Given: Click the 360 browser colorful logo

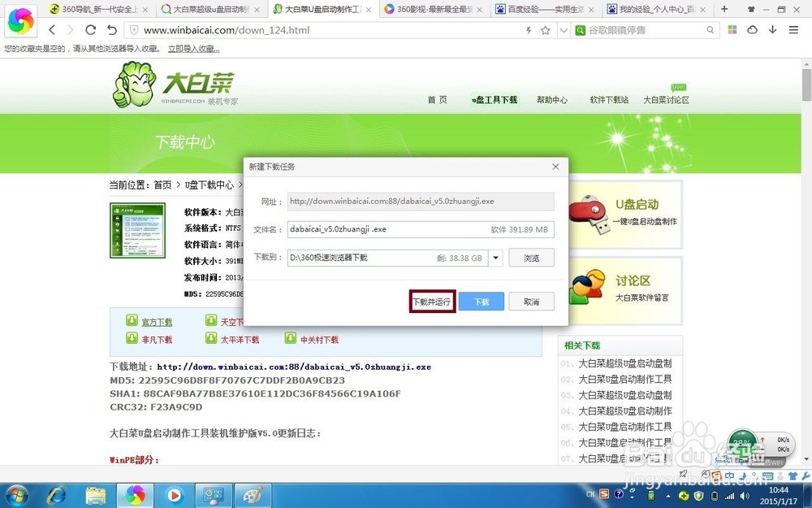Looking at the screenshot, I should point(21,20).
